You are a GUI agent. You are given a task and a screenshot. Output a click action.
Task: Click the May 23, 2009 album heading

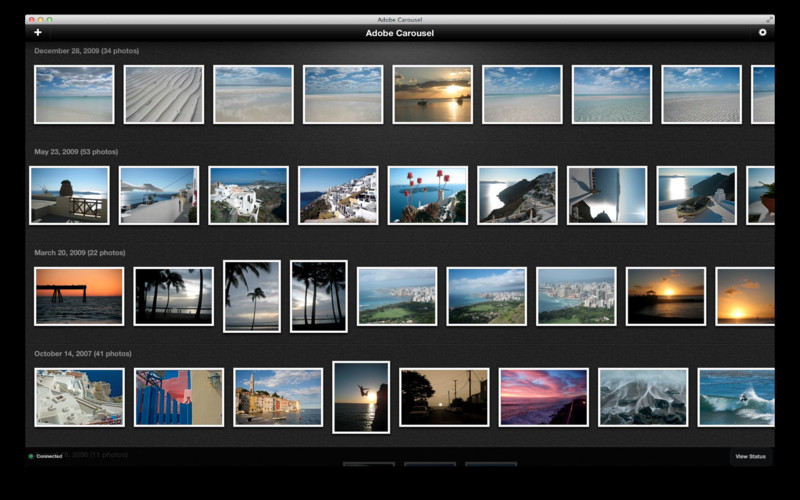click(x=76, y=152)
